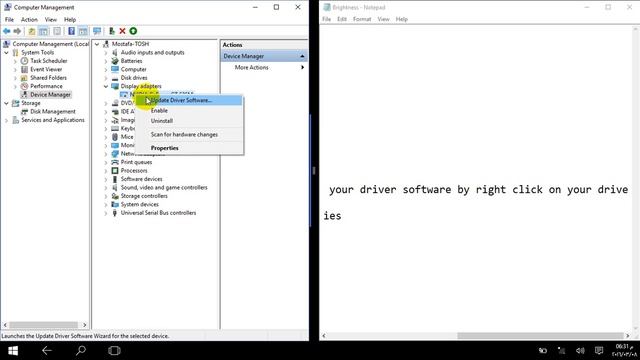The image size is (640, 360).
Task: Click the power tray icon
Action: (542, 351)
